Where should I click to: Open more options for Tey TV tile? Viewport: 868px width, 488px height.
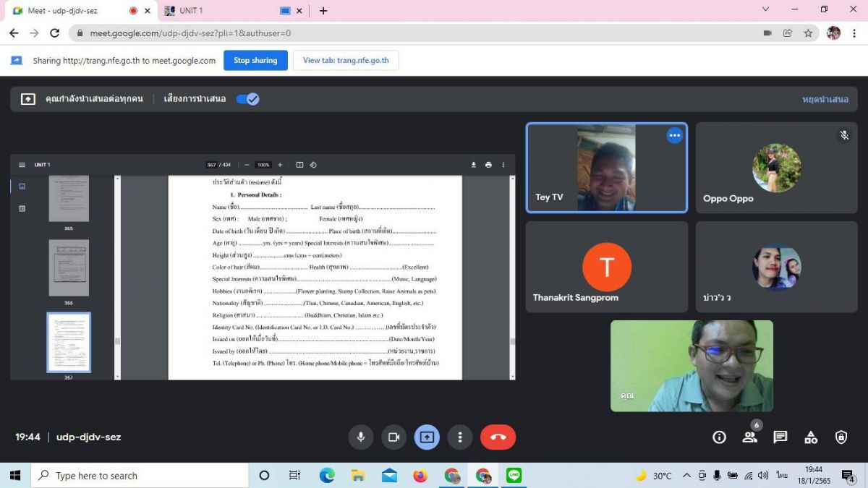(x=674, y=135)
